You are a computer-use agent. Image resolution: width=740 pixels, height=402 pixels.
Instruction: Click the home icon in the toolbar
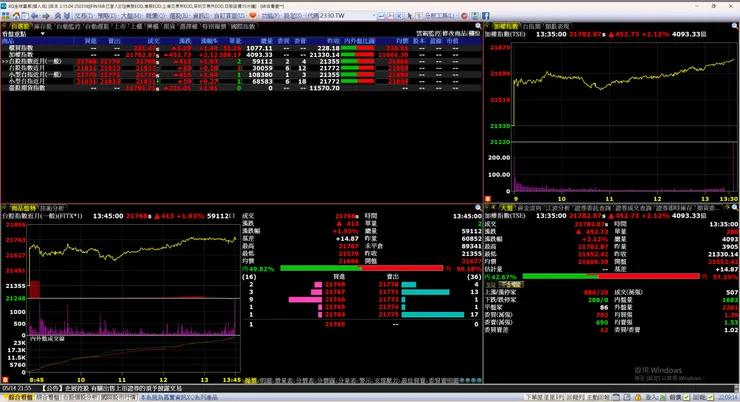tap(16, 16)
